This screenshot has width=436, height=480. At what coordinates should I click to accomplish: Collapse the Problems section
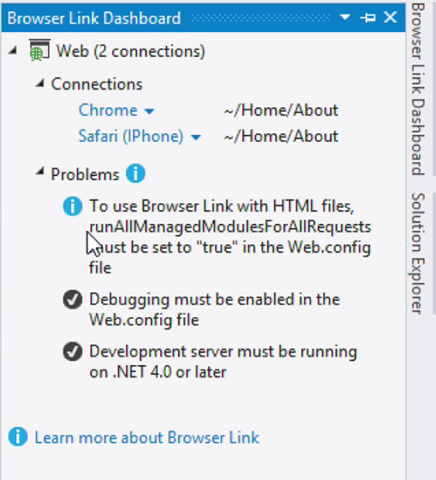(40, 172)
